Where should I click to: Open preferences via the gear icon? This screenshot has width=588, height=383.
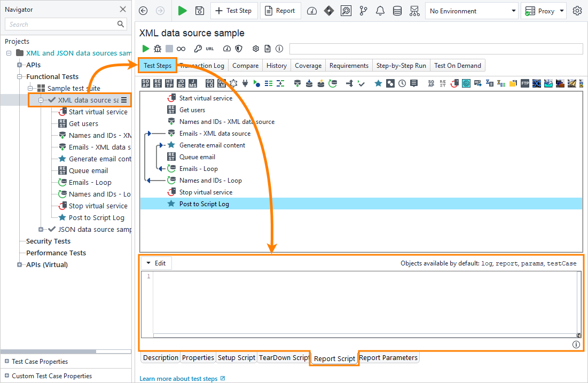pos(577,11)
